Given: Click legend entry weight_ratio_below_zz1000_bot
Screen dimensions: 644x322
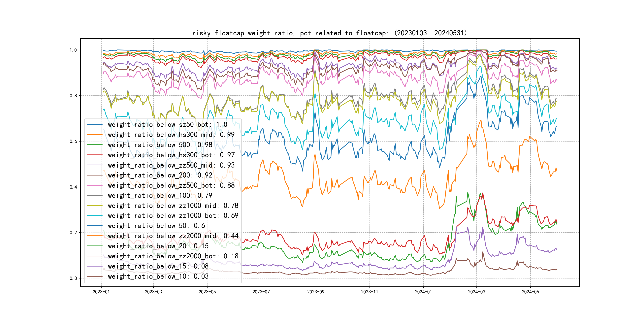Looking at the screenshot, I should click(x=173, y=215).
